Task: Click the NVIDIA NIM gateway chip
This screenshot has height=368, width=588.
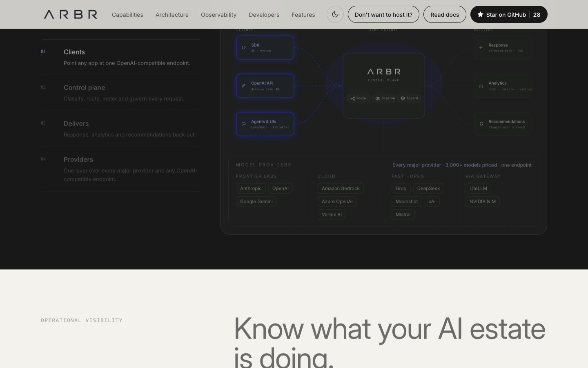Action: pyautogui.click(x=483, y=202)
